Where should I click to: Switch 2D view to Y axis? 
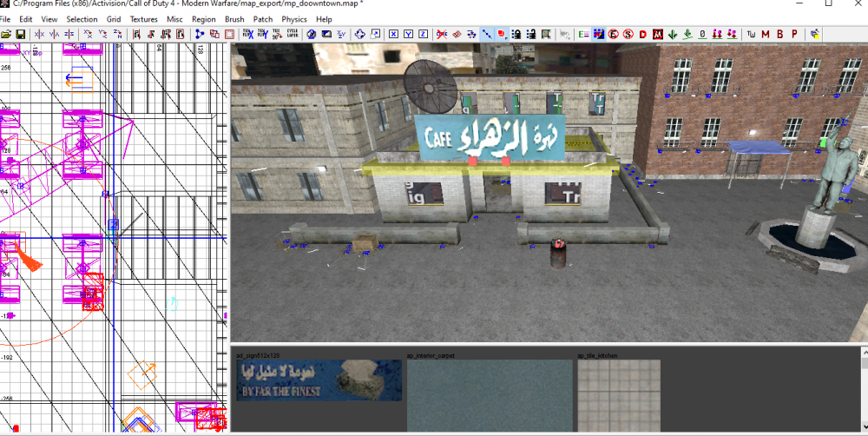(408, 34)
